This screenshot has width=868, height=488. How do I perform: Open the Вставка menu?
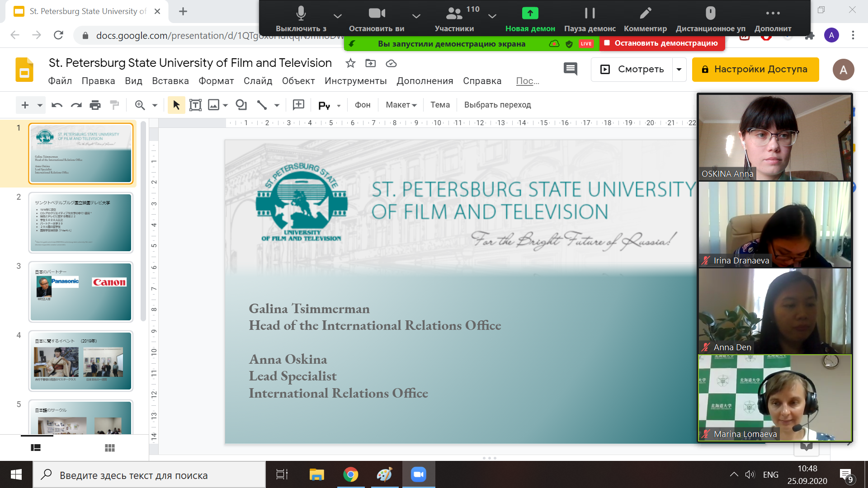170,81
